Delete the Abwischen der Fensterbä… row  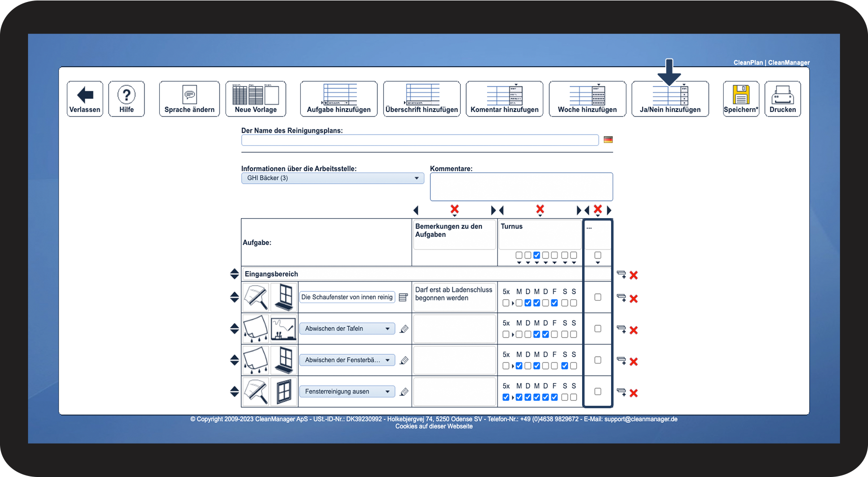[634, 362]
